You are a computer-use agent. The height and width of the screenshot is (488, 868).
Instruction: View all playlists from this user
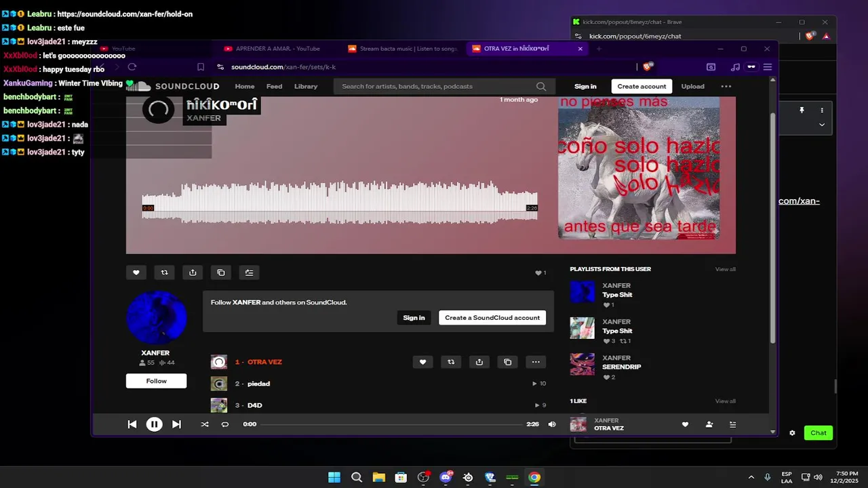coord(725,269)
